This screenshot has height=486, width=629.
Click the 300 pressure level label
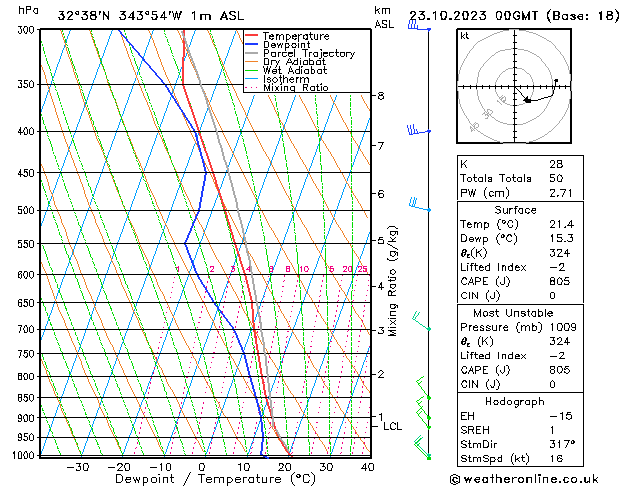point(28,30)
